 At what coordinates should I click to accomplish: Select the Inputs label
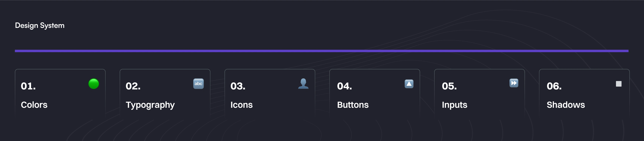click(x=454, y=105)
